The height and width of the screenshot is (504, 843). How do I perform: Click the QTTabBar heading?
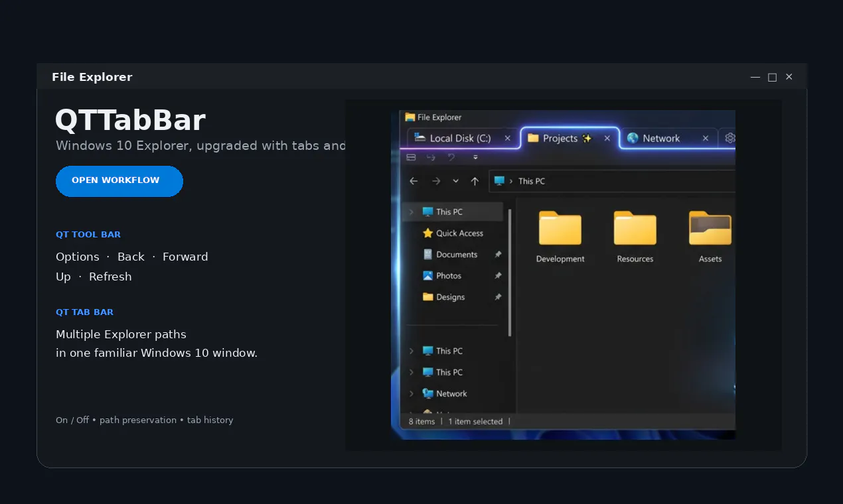coord(130,121)
